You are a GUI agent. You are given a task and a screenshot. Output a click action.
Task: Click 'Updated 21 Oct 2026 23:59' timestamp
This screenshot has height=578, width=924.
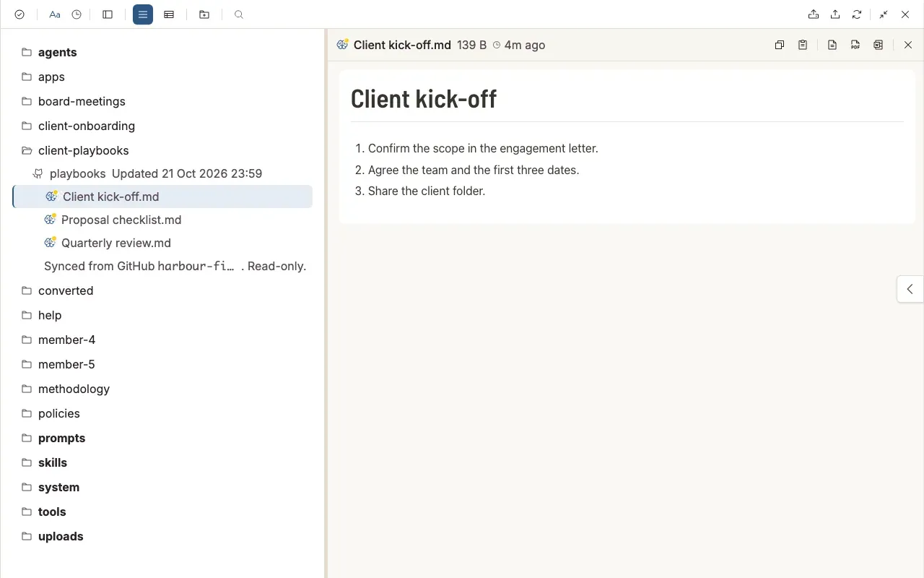pyautogui.click(x=187, y=173)
